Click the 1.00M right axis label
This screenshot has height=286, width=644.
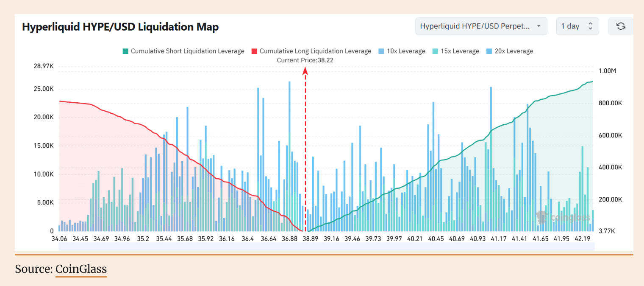tap(608, 71)
